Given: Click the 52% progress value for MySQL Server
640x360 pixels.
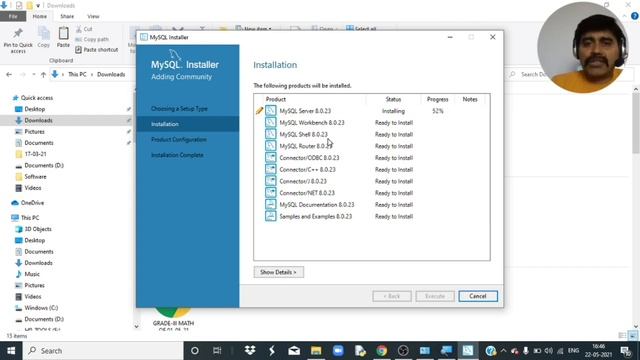Looking at the screenshot, I should (x=438, y=111).
